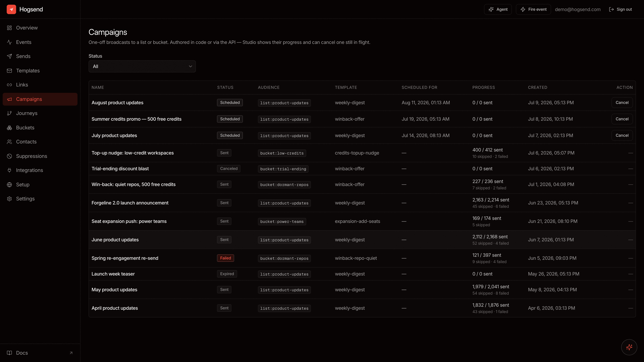Screen dimensions: 644x362
Task: Switch to Contacts page
Action: point(40,142)
